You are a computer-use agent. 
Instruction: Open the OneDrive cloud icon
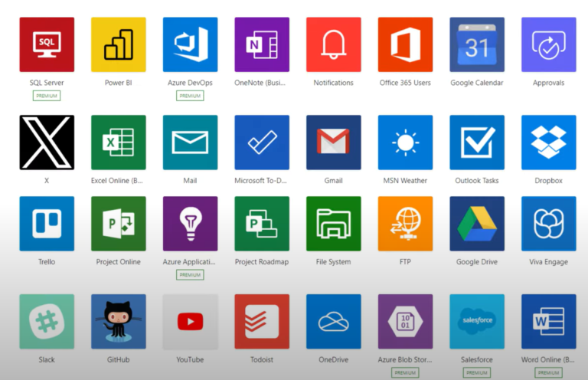pyautogui.click(x=333, y=322)
